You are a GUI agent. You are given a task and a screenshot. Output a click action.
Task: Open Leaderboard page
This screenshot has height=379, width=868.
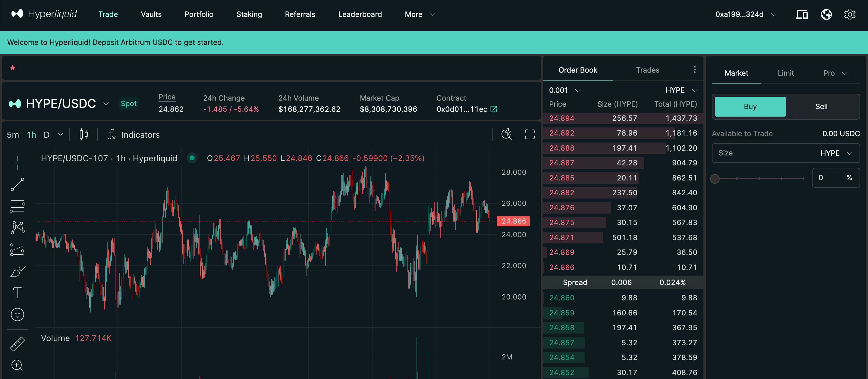360,14
